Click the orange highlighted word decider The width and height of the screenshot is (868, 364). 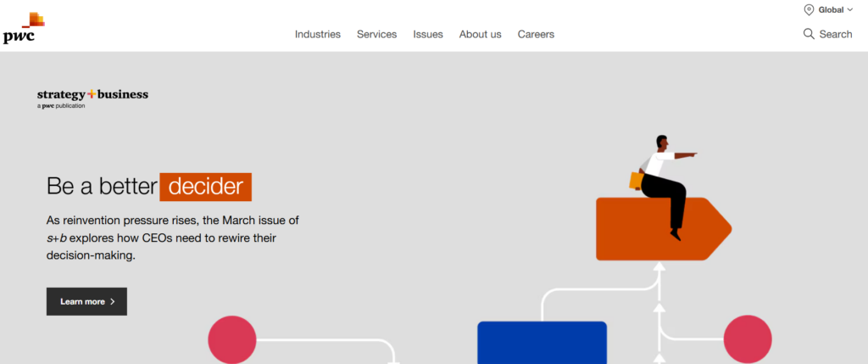click(x=206, y=186)
